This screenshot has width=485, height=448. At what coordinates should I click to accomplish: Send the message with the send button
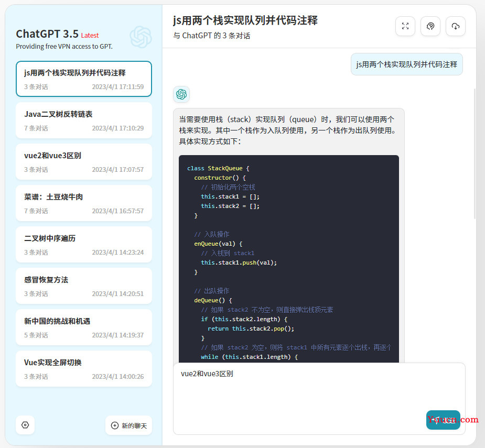point(443,420)
